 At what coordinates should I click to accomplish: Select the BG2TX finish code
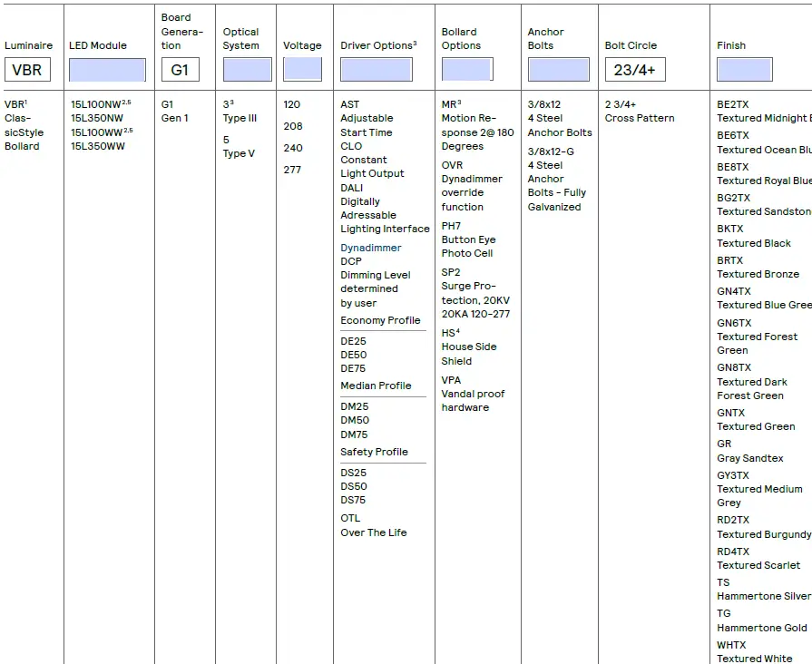pos(733,198)
